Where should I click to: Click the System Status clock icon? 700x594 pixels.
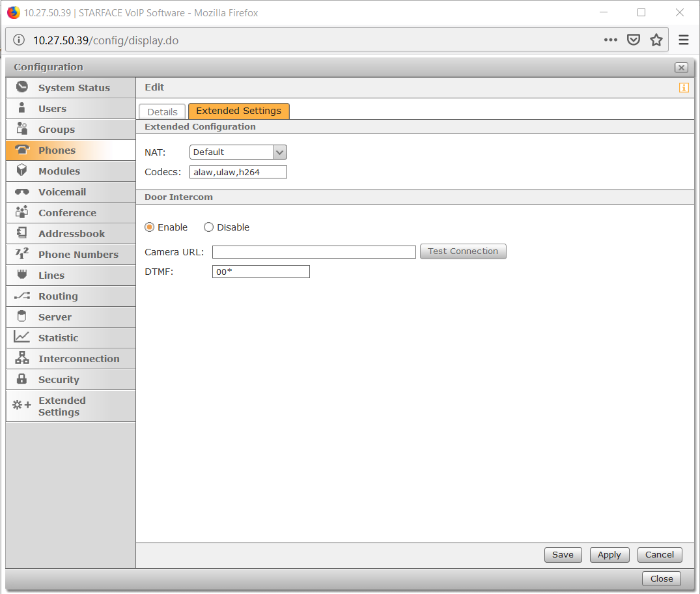point(22,87)
